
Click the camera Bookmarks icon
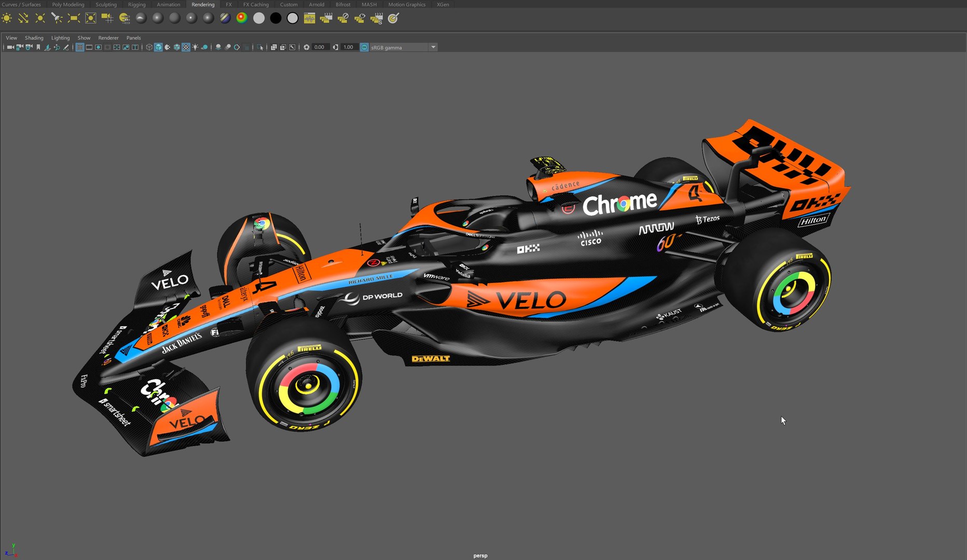point(38,47)
